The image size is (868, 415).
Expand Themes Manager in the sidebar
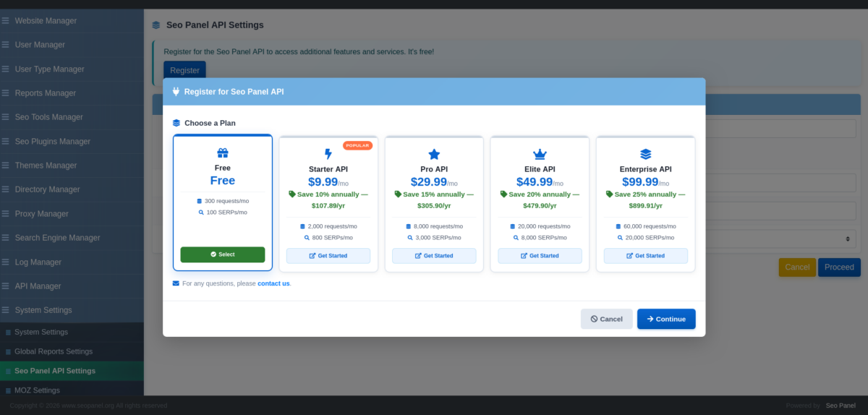click(x=72, y=166)
